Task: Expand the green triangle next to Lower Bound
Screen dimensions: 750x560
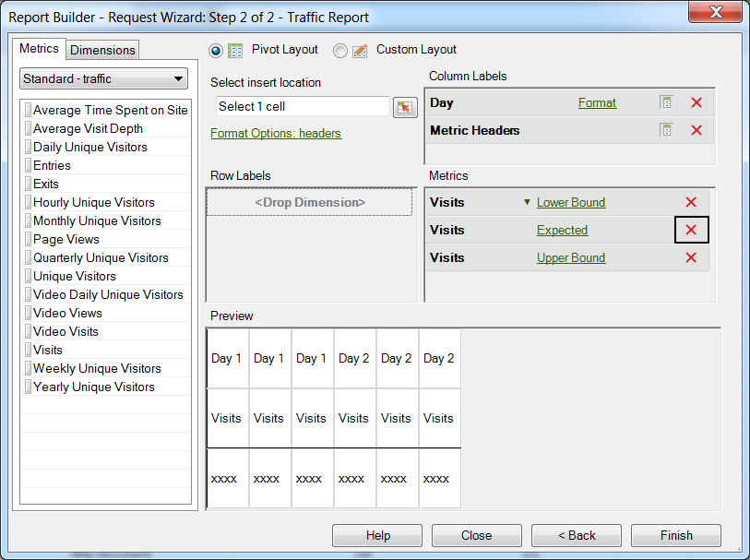Action: point(527,202)
